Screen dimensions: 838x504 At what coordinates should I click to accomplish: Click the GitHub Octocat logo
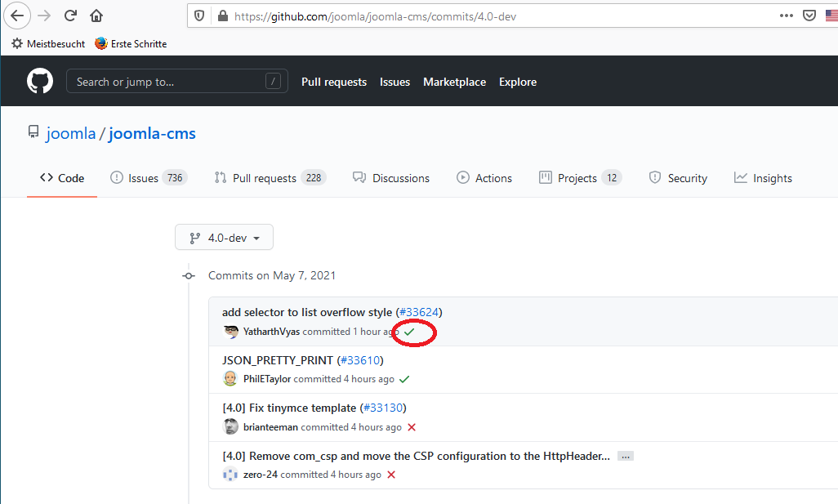(x=40, y=81)
